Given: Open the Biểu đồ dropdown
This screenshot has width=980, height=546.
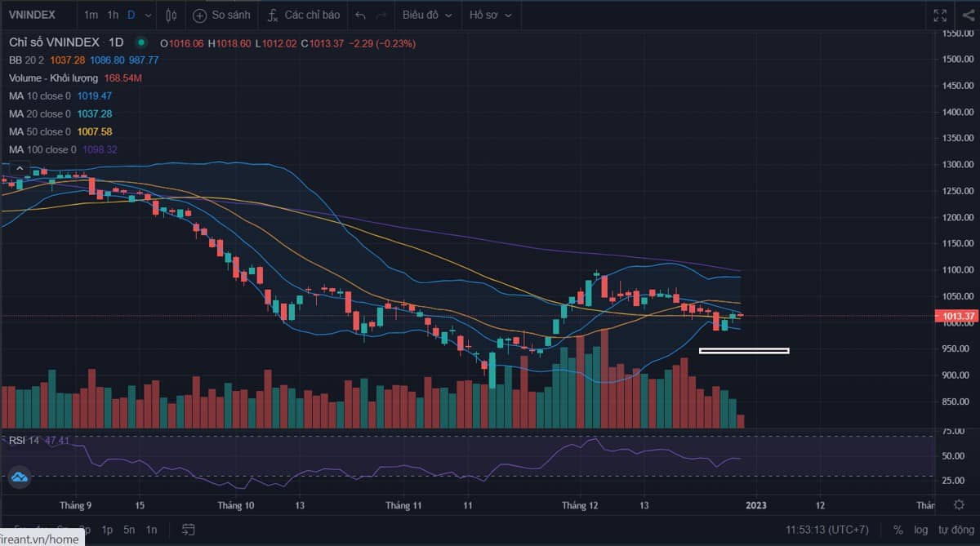Looking at the screenshot, I should point(426,15).
